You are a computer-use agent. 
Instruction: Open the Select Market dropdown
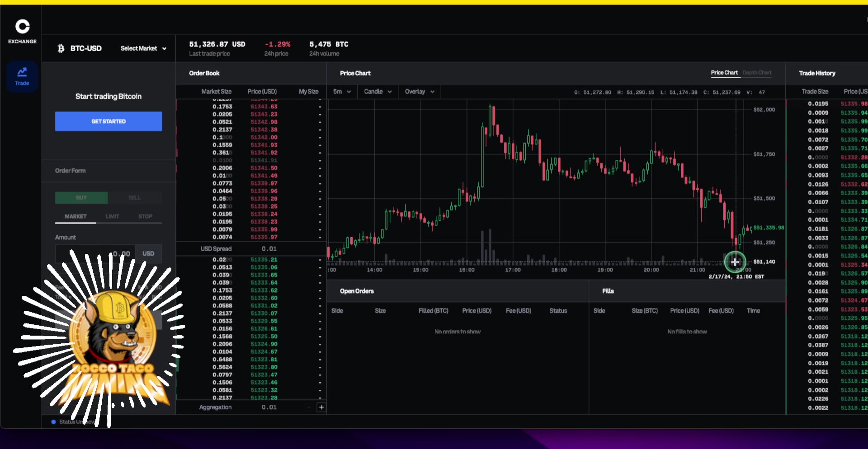tap(143, 48)
